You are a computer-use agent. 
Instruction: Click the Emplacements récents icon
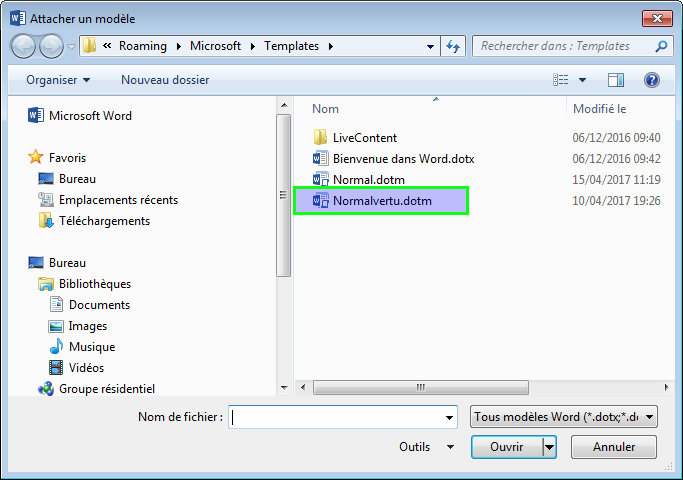[46, 199]
